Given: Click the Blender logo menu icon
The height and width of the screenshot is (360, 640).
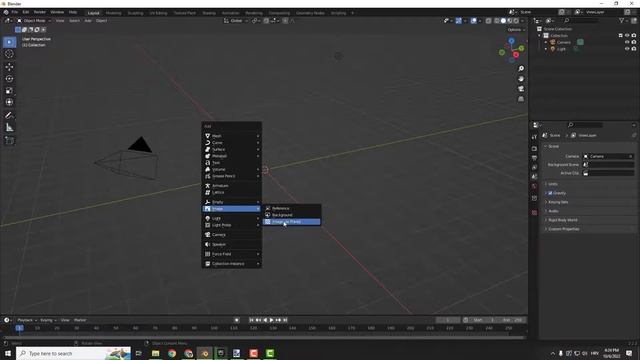Looking at the screenshot, I should click(6, 12).
